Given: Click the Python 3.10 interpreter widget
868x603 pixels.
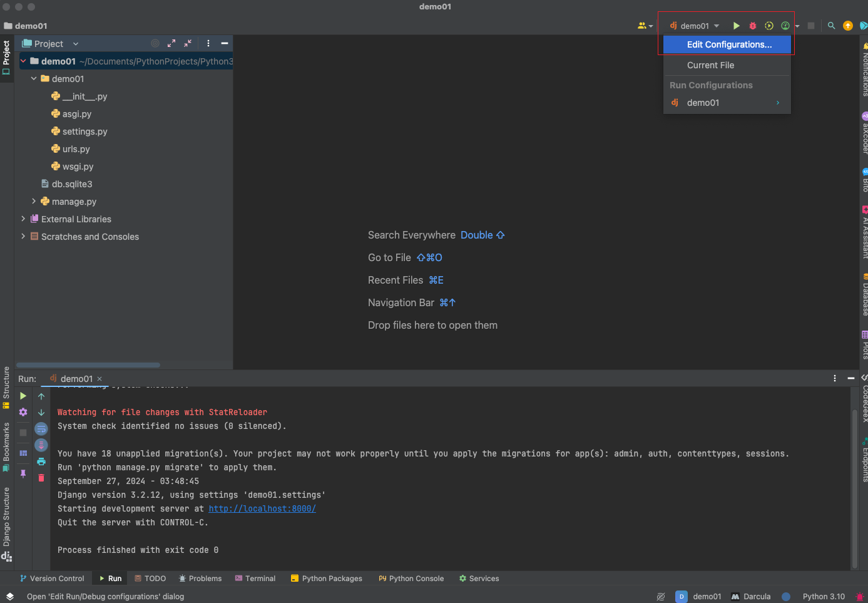Looking at the screenshot, I should point(824,597).
